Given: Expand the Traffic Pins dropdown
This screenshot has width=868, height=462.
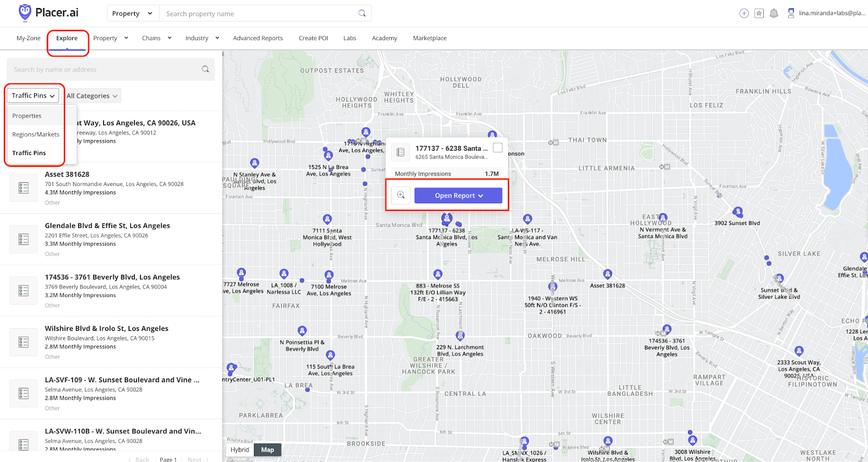Looking at the screenshot, I should [33, 95].
